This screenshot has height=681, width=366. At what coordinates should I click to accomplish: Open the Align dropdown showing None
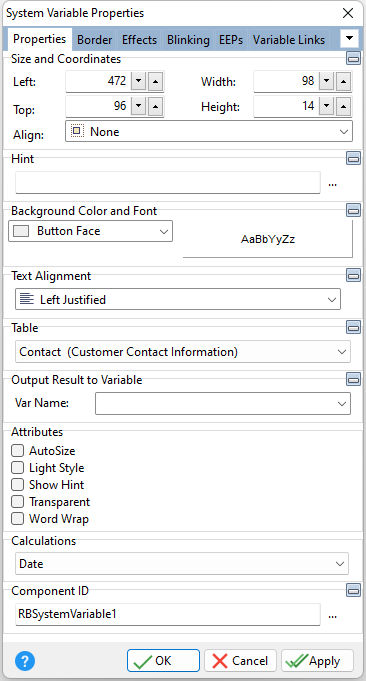coord(209,132)
